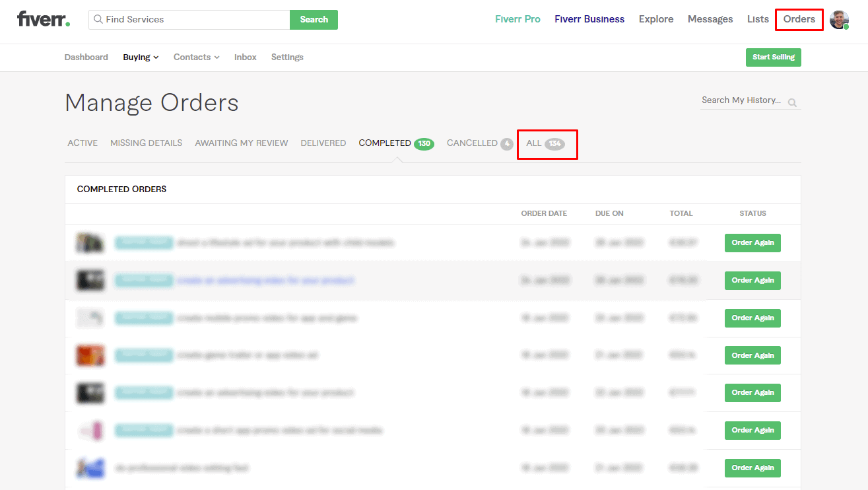
Task: Open the Explore link
Action: pos(656,19)
